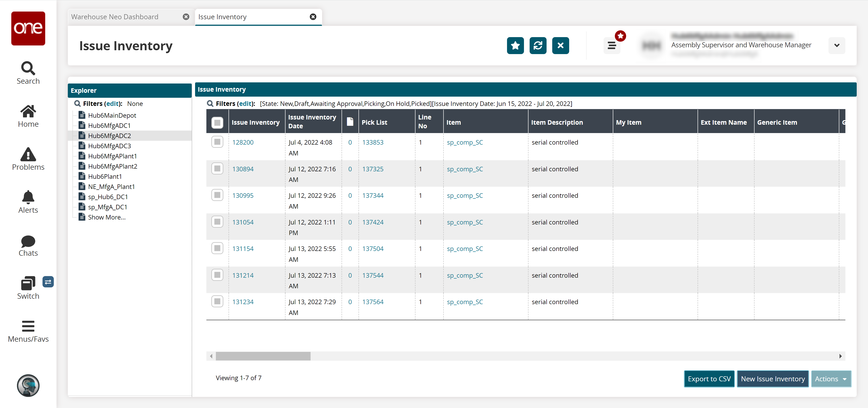Open the user profile dropdown chevron
Image resolution: width=868 pixels, height=408 pixels.
(x=836, y=45)
